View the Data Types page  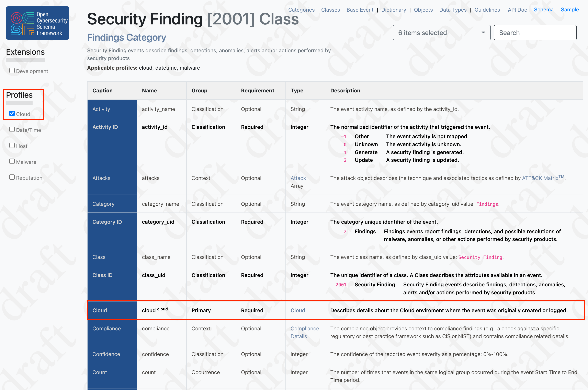point(453,10)
